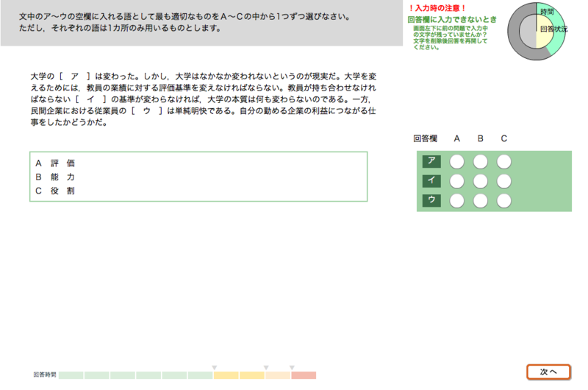Select option B for blank ア
This screenshot has height=390, width=588.
pyautogui.click(x=480, y=162)
